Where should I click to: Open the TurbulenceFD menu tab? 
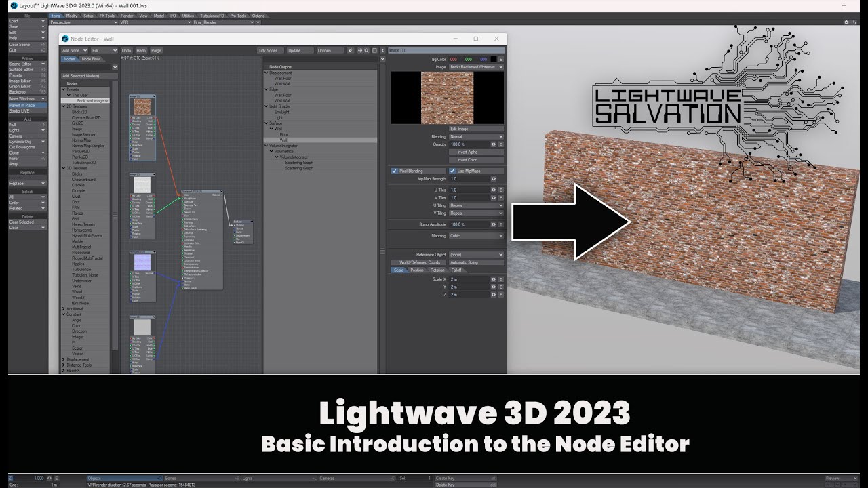point(212,15)
